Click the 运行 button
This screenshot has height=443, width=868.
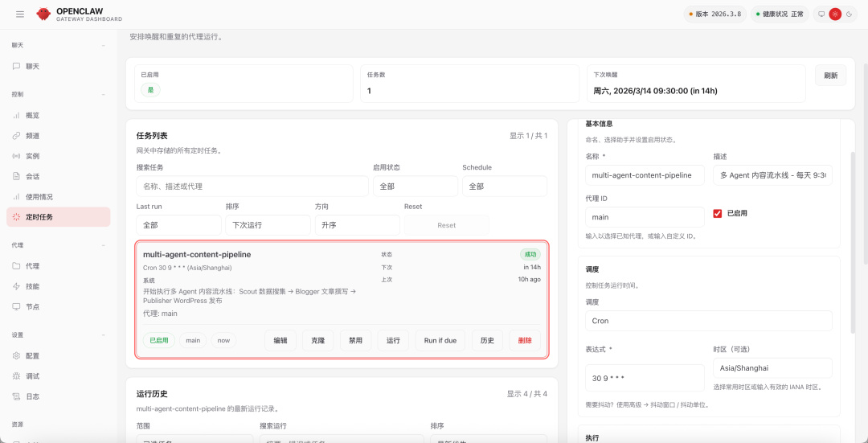[393, 341]
